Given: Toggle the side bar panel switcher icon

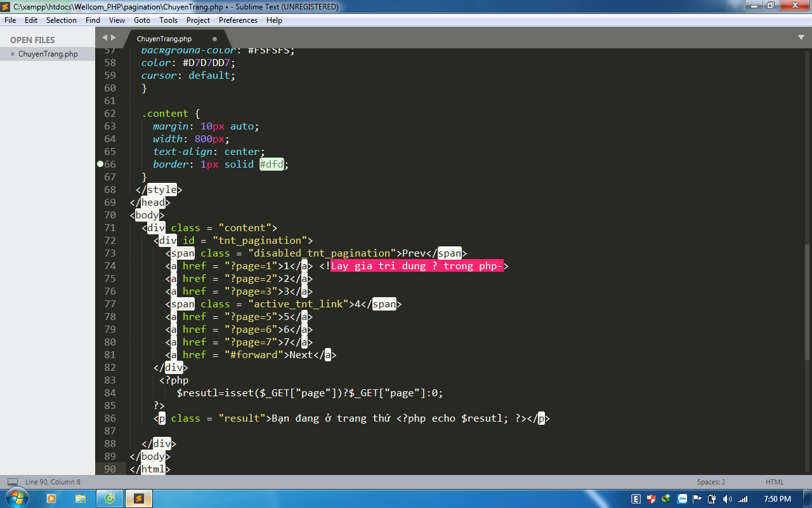Looking at the screenshot, I should tap(13, 482).
